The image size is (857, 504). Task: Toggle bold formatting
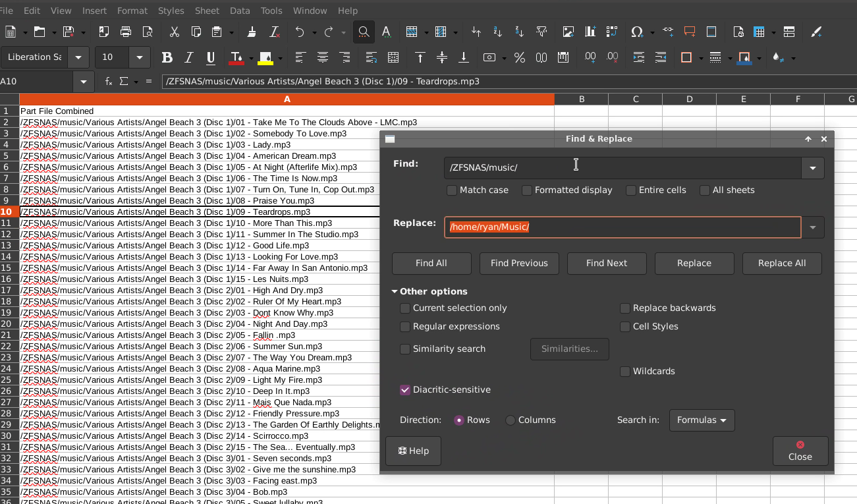point(167,57)
